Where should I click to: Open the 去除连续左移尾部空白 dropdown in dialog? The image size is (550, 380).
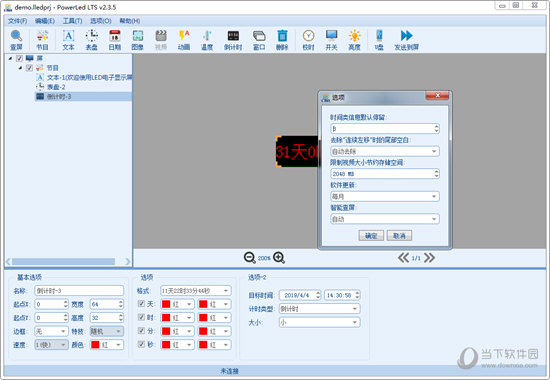[385, 151]
